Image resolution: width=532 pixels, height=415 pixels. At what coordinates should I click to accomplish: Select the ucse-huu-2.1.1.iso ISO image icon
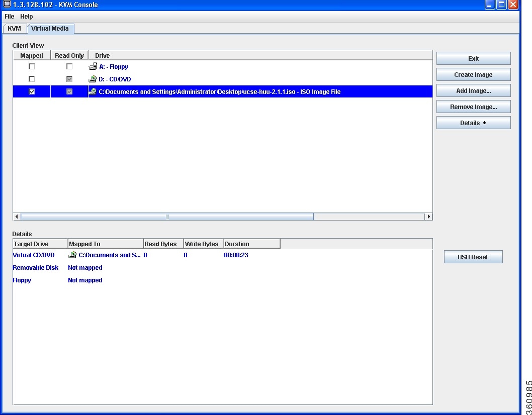(93, 91)
